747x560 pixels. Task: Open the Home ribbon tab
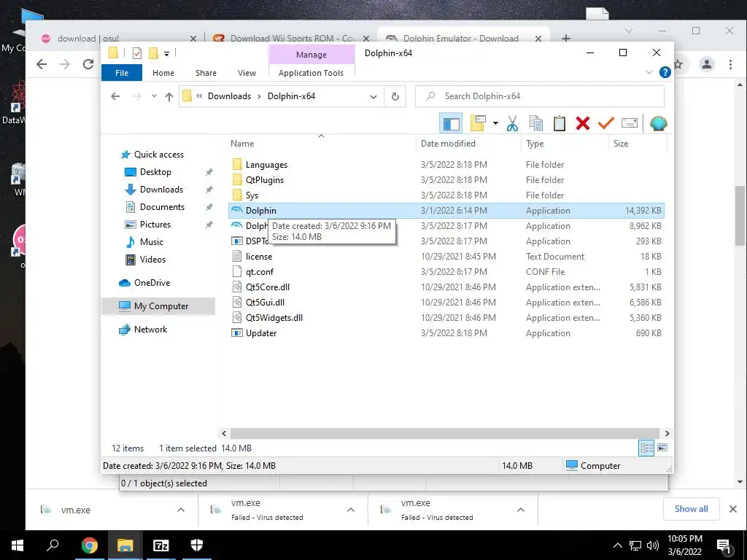coord(163,73)
